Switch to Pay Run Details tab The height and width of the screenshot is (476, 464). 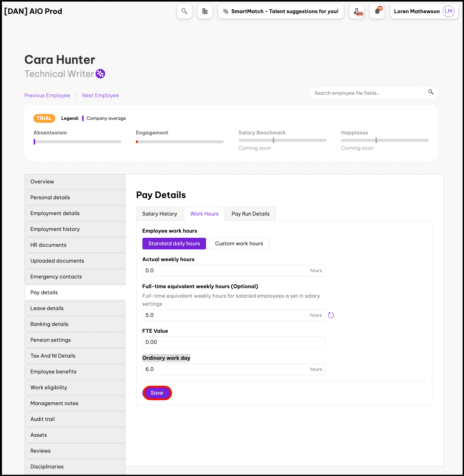point(250,214)
